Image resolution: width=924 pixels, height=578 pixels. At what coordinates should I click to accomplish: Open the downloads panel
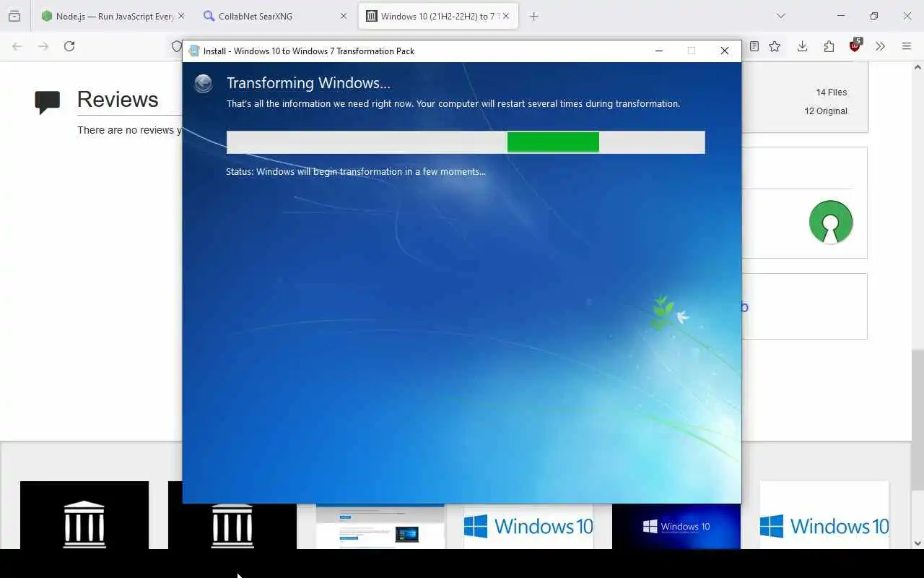[802, 46]
